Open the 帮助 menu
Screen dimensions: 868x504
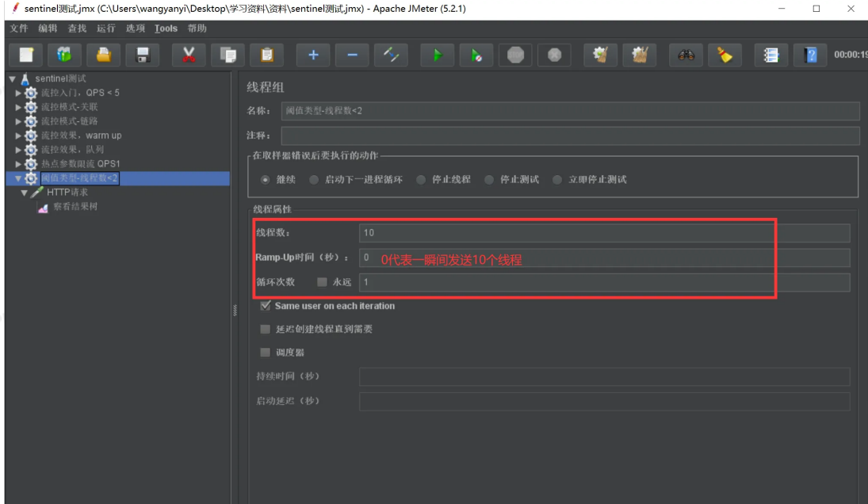[x=197, y=29]
